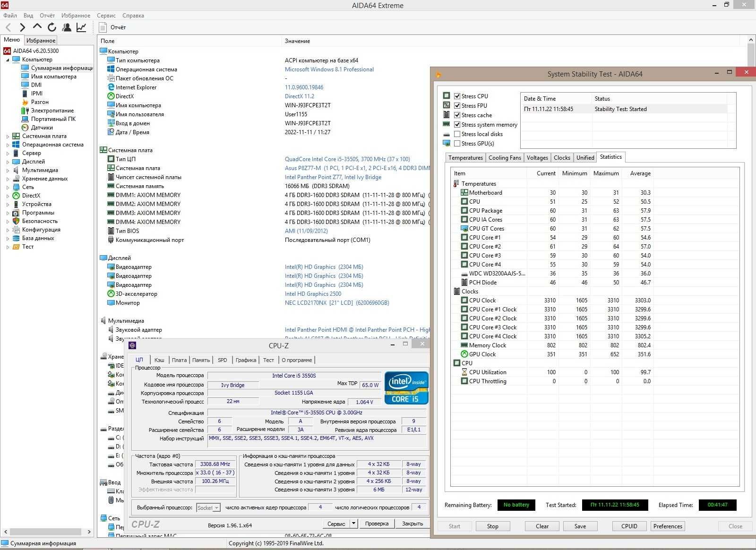Screen dimensions: 756x550
Task: Open Сервис dropdown arrow in CPU-Z
Action: [x=353, y=524]
